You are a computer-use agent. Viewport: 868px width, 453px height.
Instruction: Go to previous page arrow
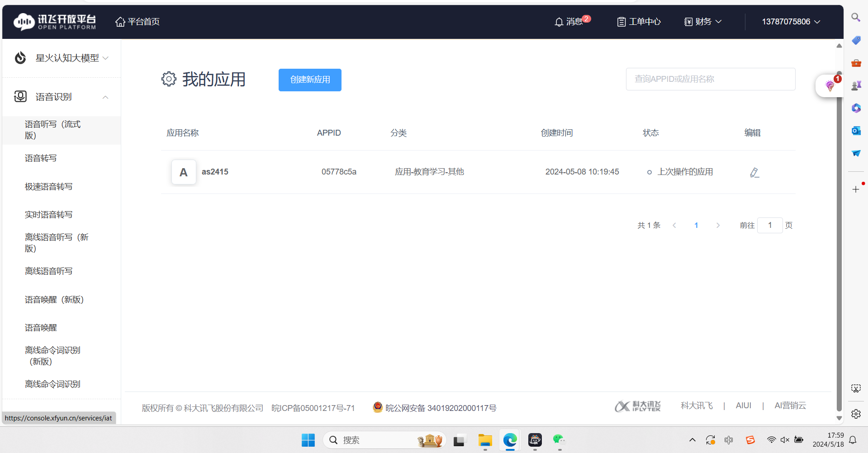(674, 225)
